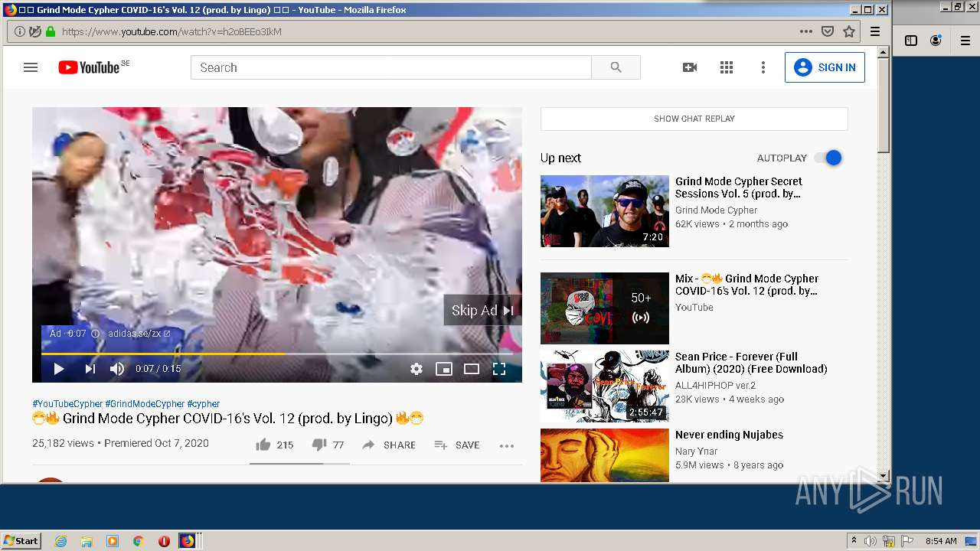Screen dimensions: 980x551
Task: Enable theater mode view
Action: click(x=472, y=369)
